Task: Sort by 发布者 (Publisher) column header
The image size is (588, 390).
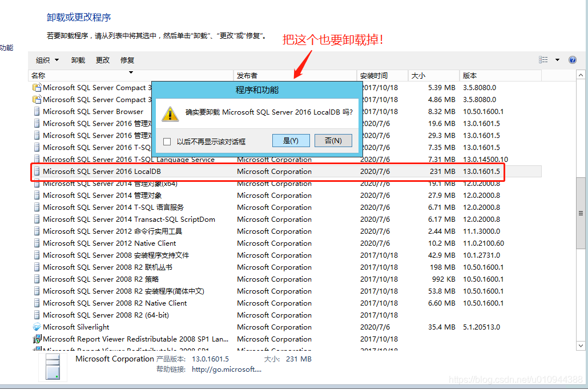Action: 295,75
